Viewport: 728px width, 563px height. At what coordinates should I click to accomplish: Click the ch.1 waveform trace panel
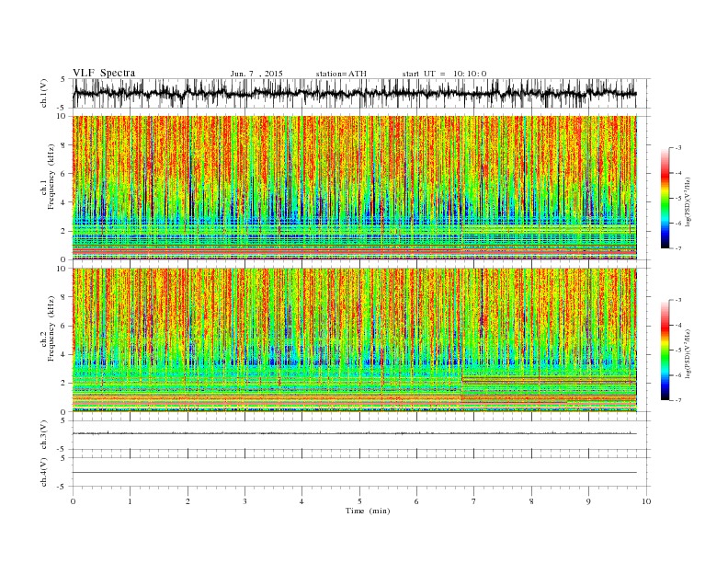pos(361,93)
